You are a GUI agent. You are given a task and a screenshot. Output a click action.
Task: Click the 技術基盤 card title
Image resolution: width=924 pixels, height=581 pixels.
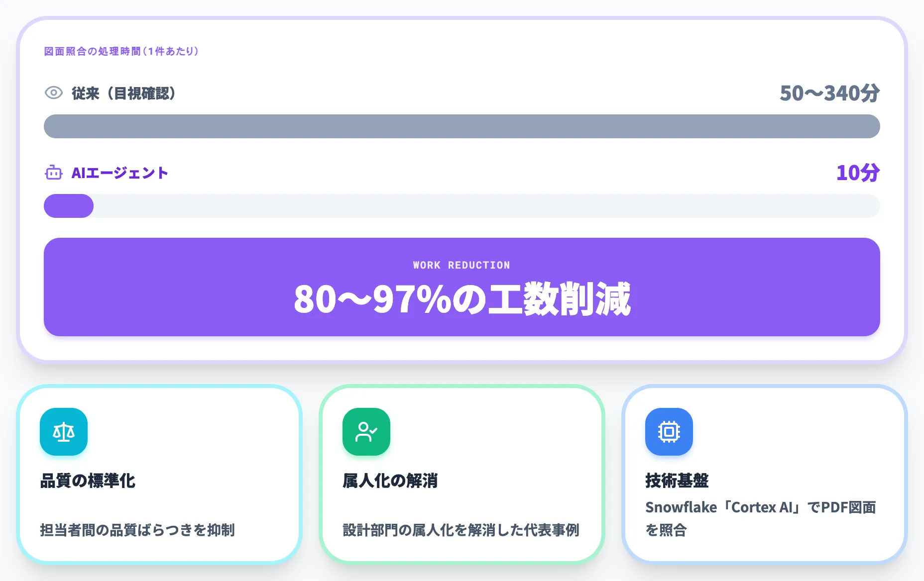click(677, 481)
